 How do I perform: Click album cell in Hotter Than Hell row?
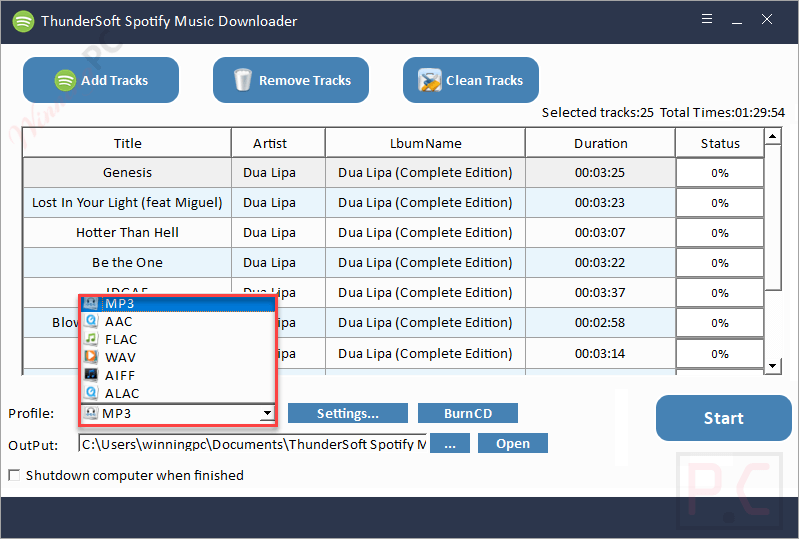tap(425, 233)
